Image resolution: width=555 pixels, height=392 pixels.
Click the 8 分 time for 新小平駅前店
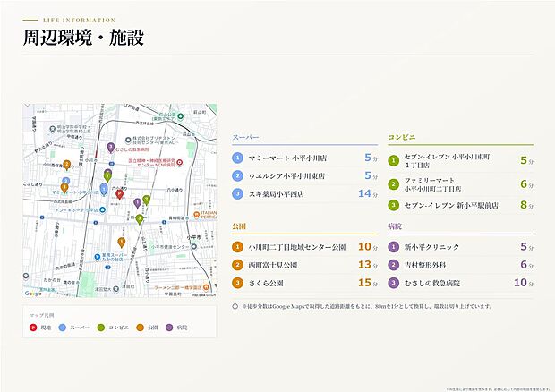coord(526,205)
